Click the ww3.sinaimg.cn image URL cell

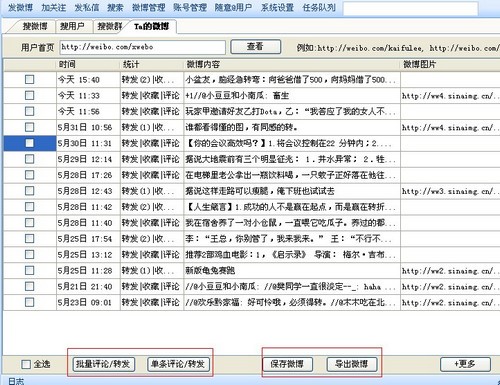(450, 191)
